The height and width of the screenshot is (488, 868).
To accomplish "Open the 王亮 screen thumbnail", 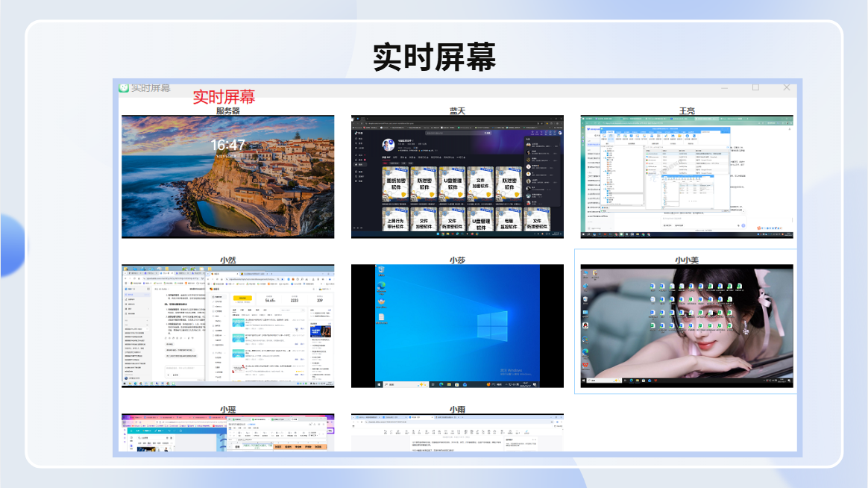I will [x=687, y=177].
